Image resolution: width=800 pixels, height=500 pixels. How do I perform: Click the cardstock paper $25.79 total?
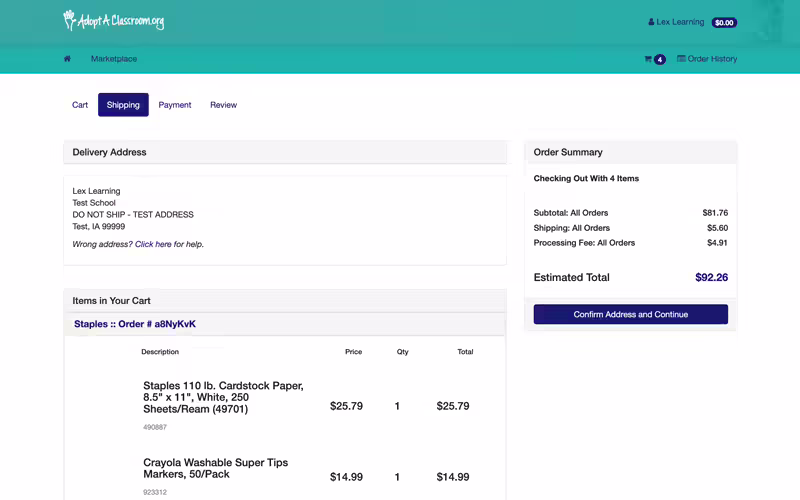tap(453, 406)
